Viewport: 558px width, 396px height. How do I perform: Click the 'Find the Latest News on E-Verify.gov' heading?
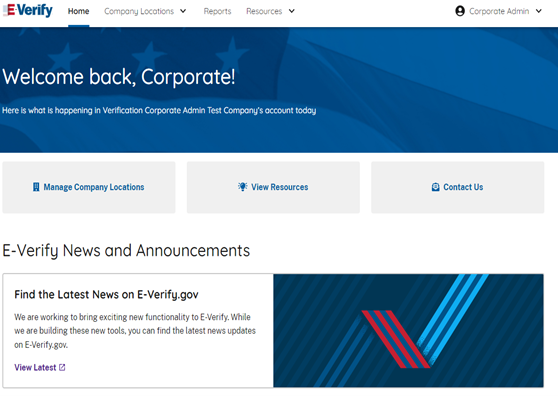pyautogui.click(x=106, y=295)
